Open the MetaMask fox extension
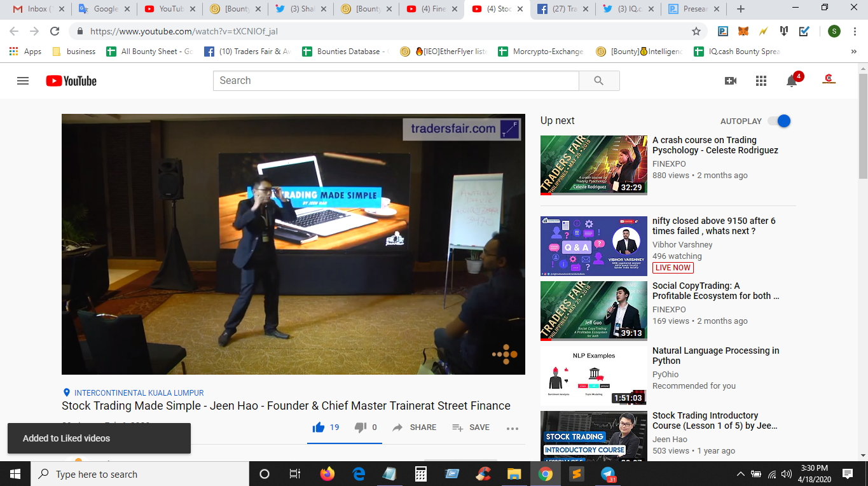This screenshot has height=486, width=868. tap(743, 31)
